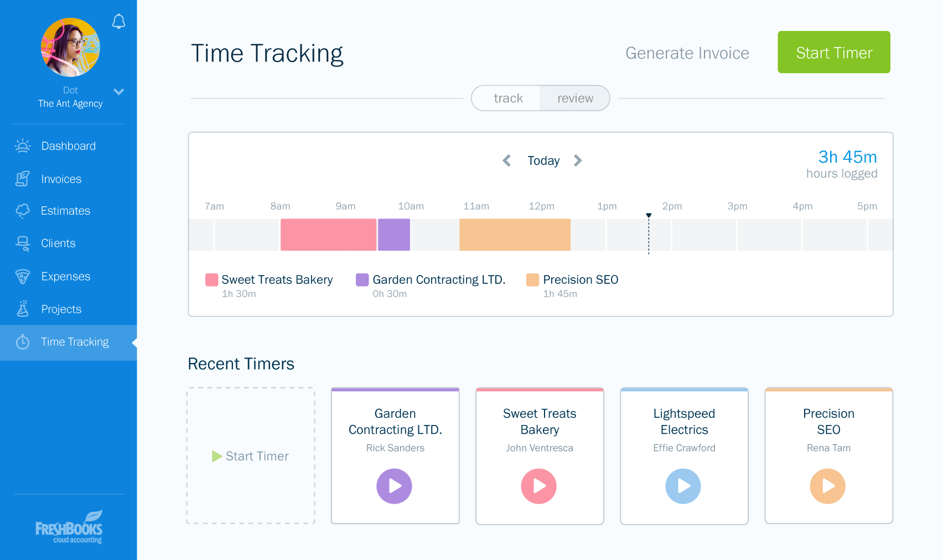The image size is (943, 560).
Task: Click the pink Sweet Treats Bakery color swatch
Action: 211,279
